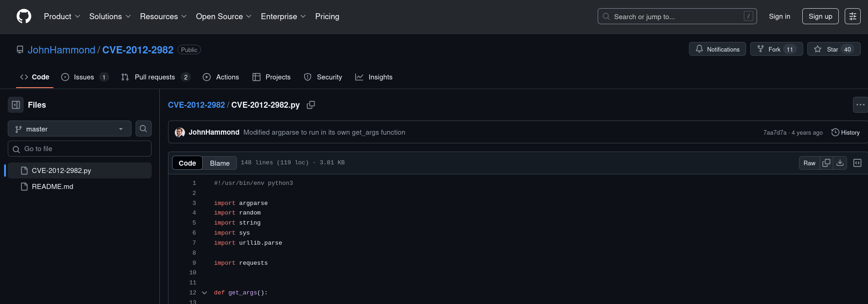Image resolution: width=868 pixels, height=304 pixels.
Task: Expand the Product menu
Action: 62,16
